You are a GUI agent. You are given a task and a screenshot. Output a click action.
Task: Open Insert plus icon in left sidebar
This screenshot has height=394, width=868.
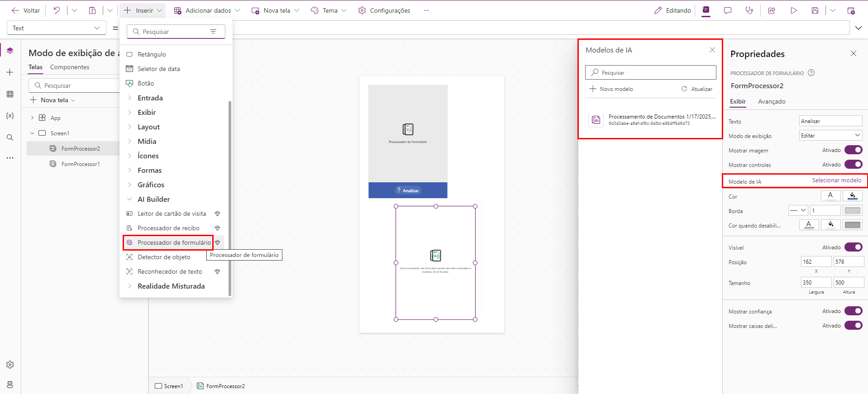click(10, 72)
